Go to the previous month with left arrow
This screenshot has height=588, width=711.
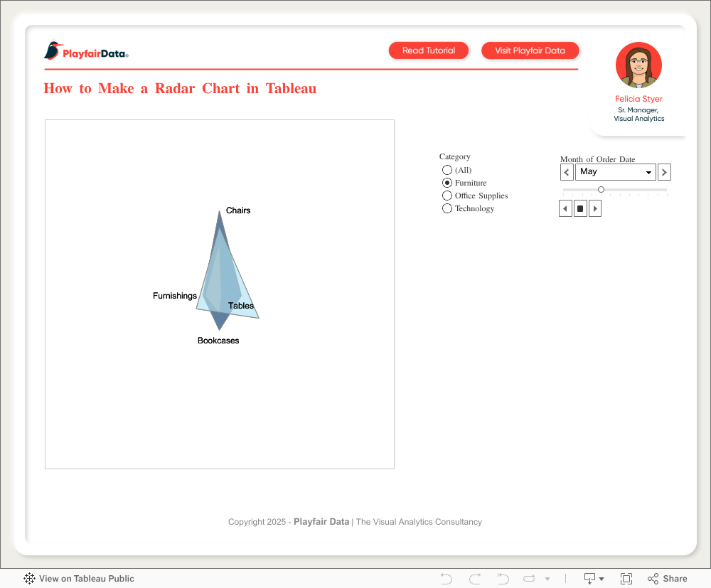567,172
